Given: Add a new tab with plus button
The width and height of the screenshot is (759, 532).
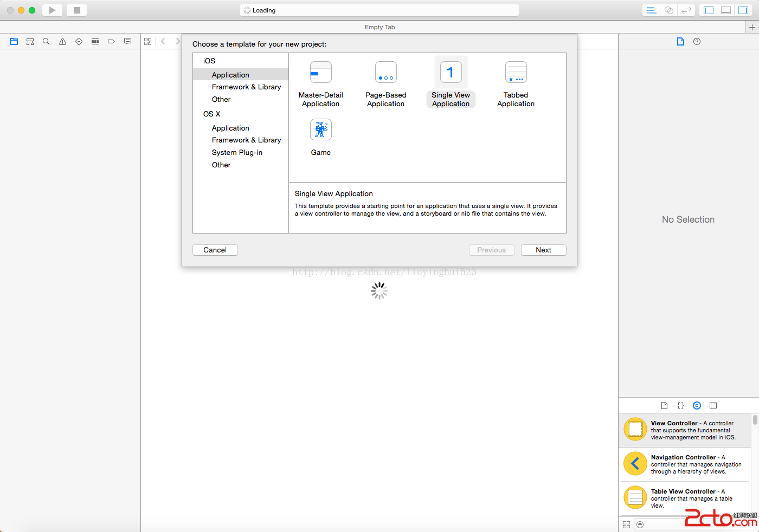Looking at the screenshot, I should [x=752, y=27].
